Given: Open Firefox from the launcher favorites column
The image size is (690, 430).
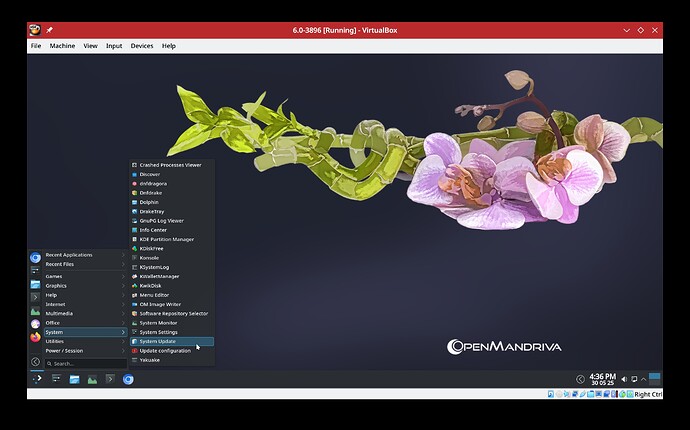Looking at the screenshot, I should coord(35,337).
